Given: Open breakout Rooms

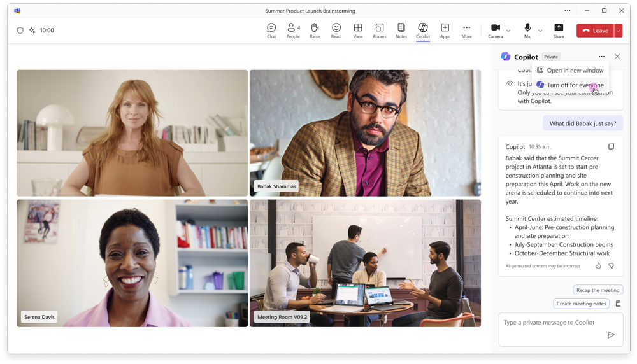Looking at the screenshot, I should [380, 31].
